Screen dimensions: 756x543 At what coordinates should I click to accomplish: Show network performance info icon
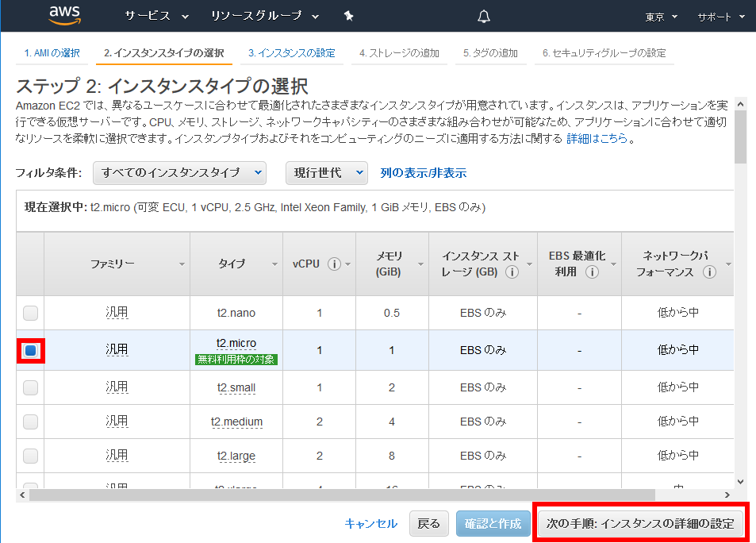click(x=709, y=272)
